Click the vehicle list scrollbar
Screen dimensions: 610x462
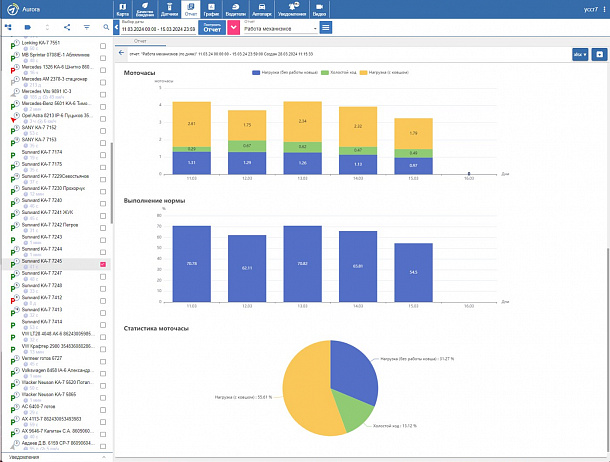pyautogui.click(x=112, y=183)
